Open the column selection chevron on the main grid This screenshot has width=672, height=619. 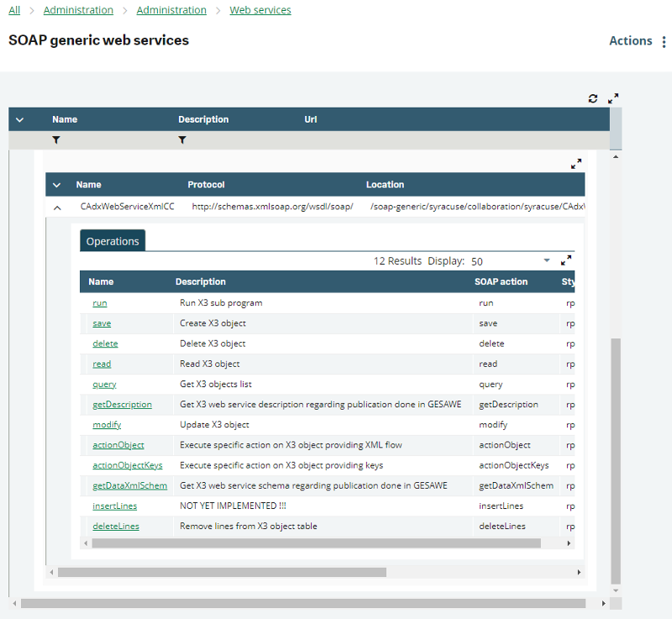tap(19, 119)
